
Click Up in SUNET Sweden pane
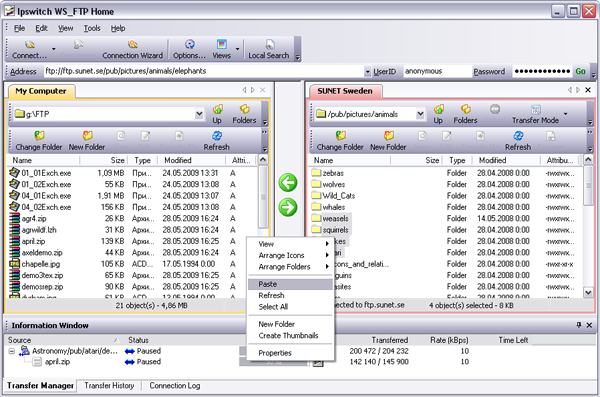click(x=438, y=114)
